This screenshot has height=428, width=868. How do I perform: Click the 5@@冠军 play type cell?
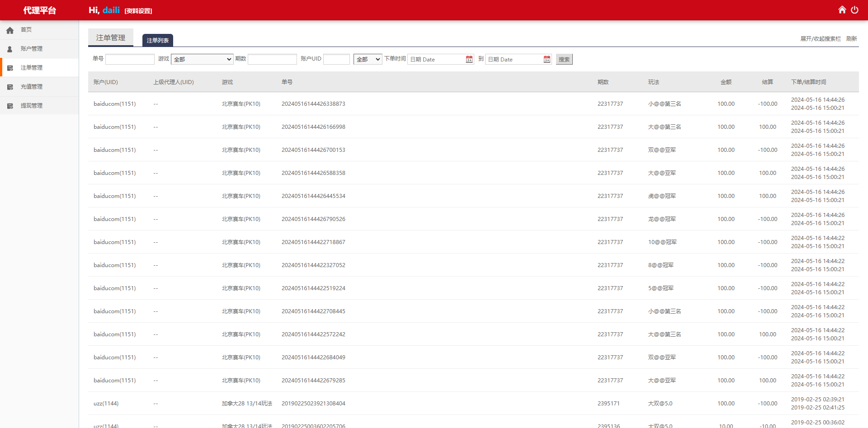[661, 288]
